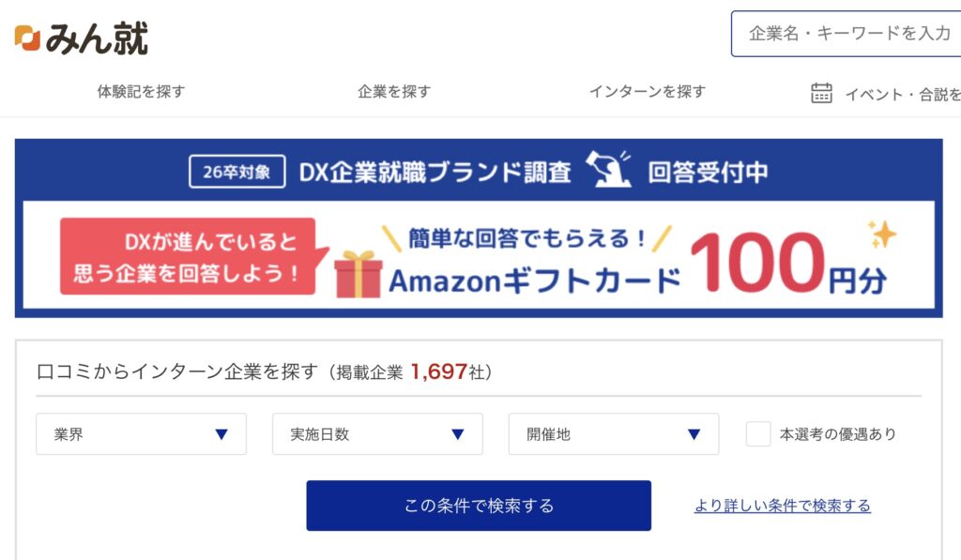This screenshot has height=560, width=961.
Task: Open インターンを探す menu item
Action: pyautogui.click(x=648, y=92)
